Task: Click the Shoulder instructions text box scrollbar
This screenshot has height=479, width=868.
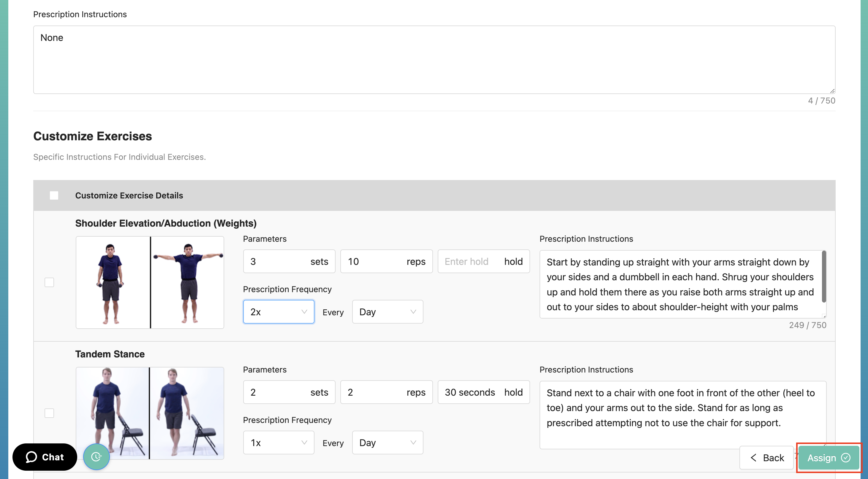Action: pyautogui.click(x=823, y=277)
